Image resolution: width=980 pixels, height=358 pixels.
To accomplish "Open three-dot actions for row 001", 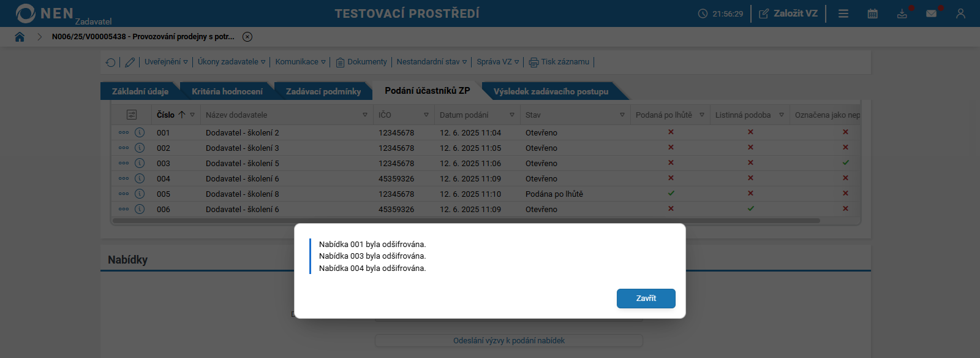I will click(124, 132).
